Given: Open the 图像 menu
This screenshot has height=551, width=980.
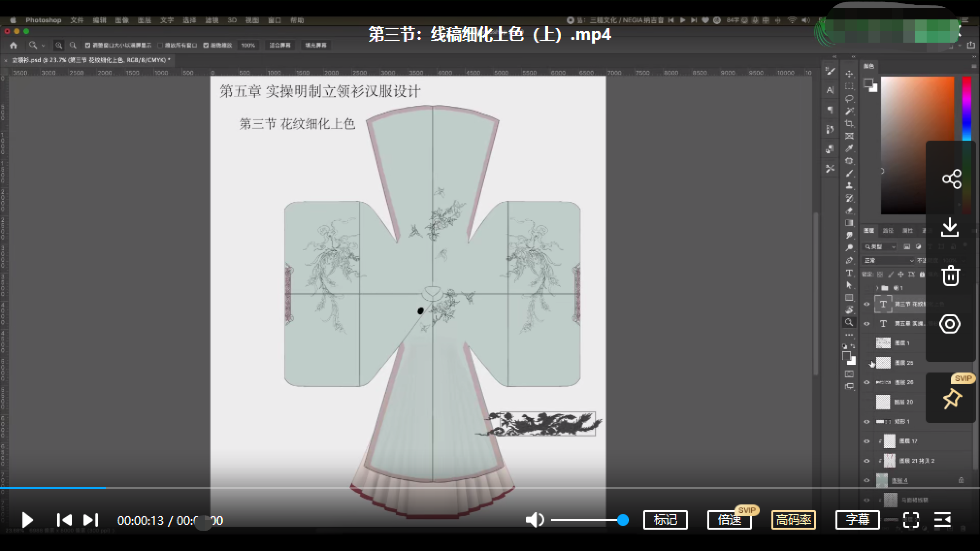Looking at the screenshot, I should [122, 20].
